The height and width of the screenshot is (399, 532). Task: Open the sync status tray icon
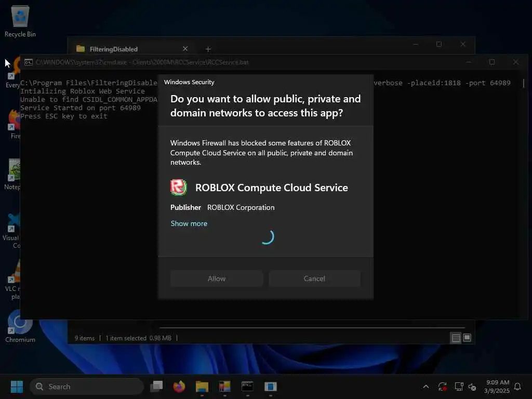[442, 387]
